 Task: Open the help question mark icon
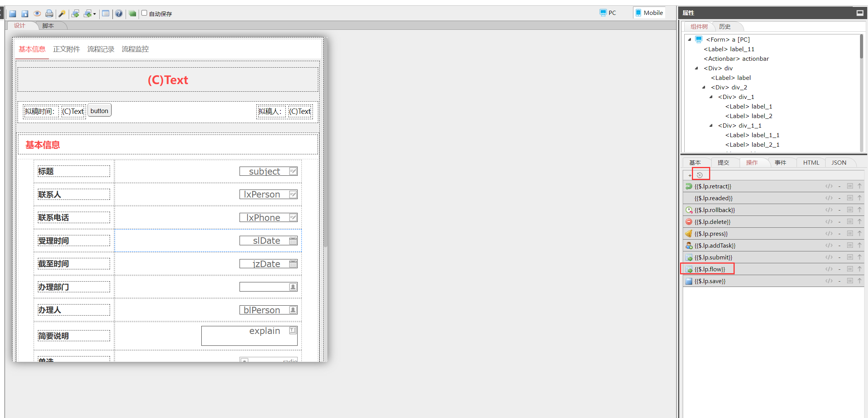119,14
